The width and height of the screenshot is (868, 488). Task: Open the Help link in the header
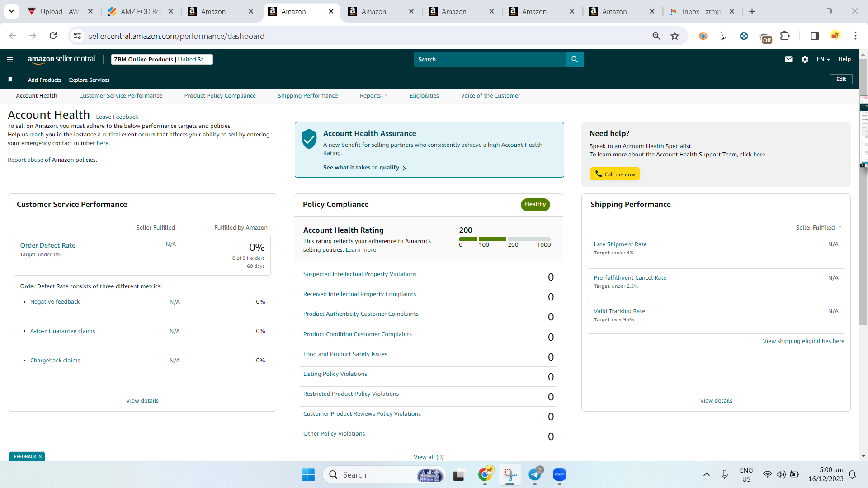click(x=844, y=59)
